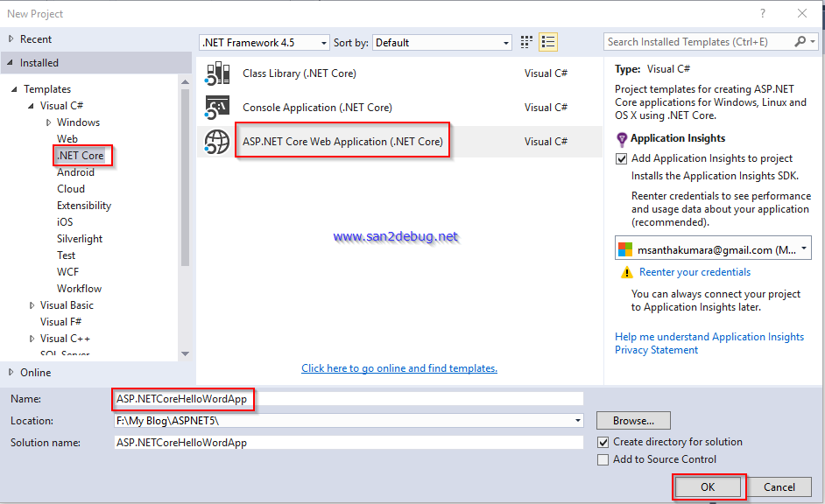Viewport: 825px width, 504px height.
Task: Click the Name input field
Action: coord(349,399)
